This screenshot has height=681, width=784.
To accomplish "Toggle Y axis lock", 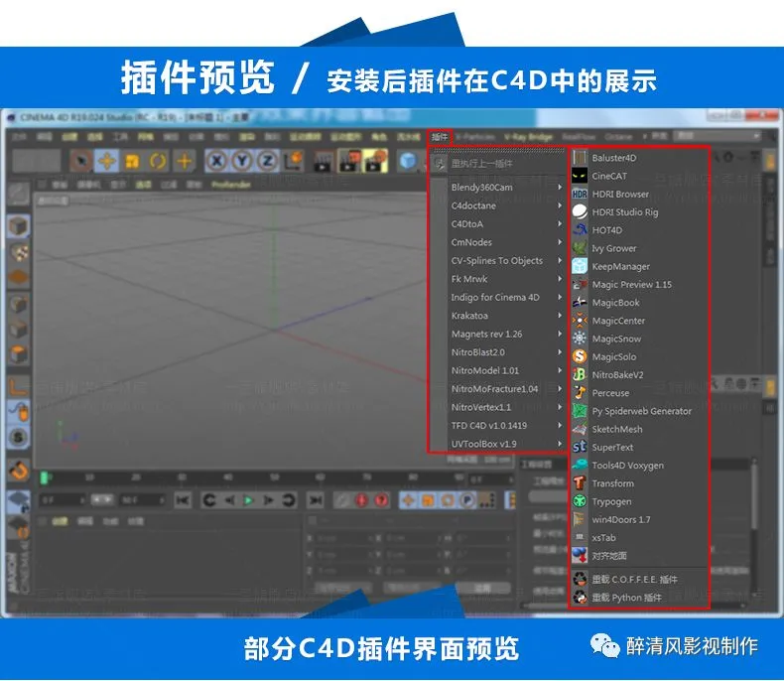I will pos(242,161).
